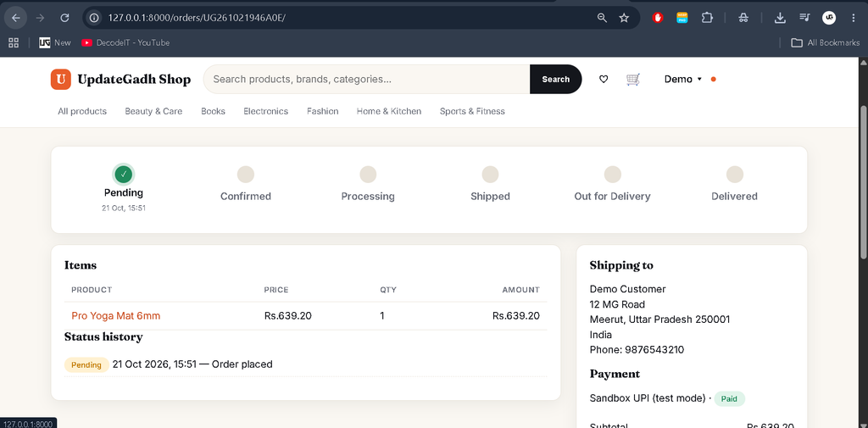The width and height of the screenshot is (868, 428).
Task: Click the Shipped step circle
Action: (490, 175)
